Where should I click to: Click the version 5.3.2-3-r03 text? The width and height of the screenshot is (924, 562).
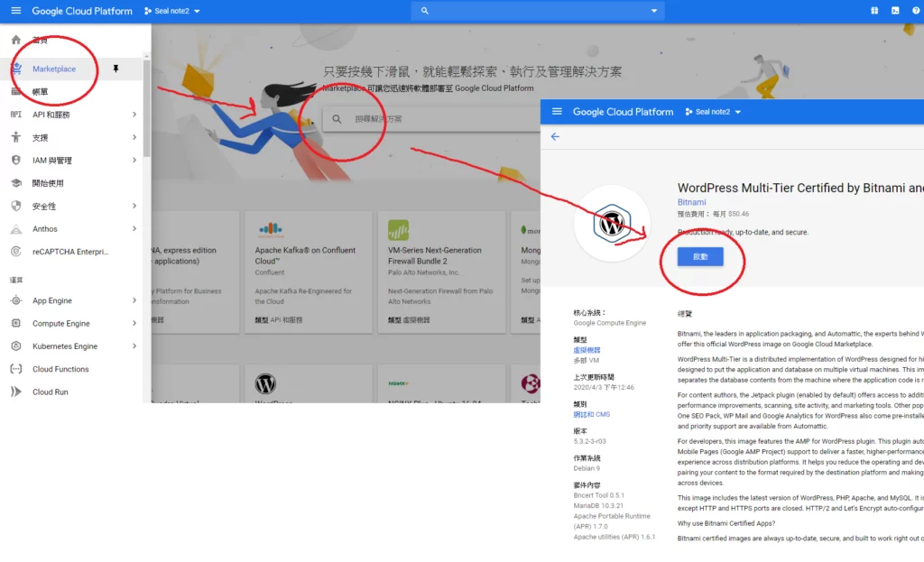589,441
